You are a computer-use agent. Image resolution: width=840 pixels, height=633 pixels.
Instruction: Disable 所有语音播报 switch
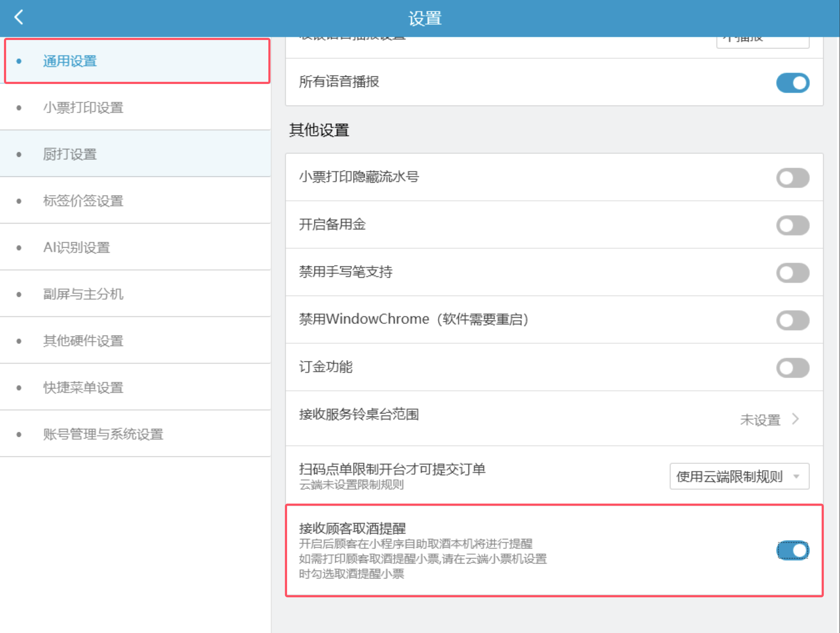tap(792, 83)
